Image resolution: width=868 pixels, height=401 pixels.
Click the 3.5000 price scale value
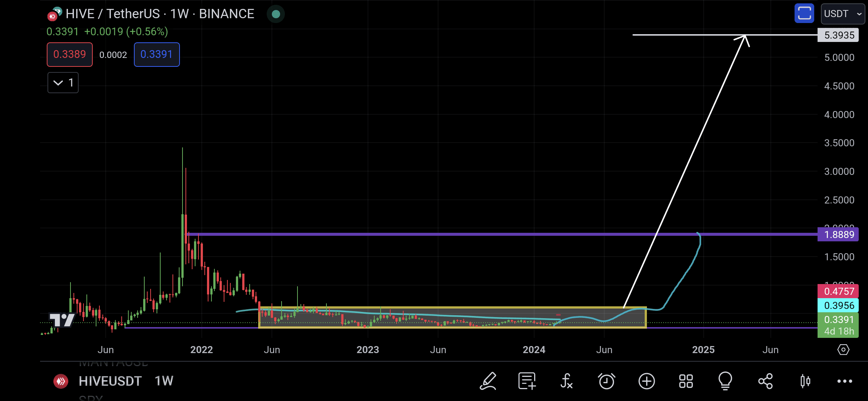point(839,143)
